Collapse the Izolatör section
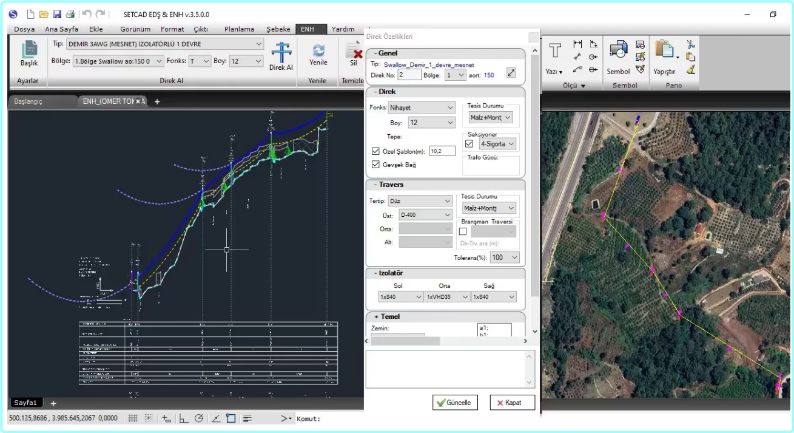Screen dimensions: 794x433 pos(375,273)
